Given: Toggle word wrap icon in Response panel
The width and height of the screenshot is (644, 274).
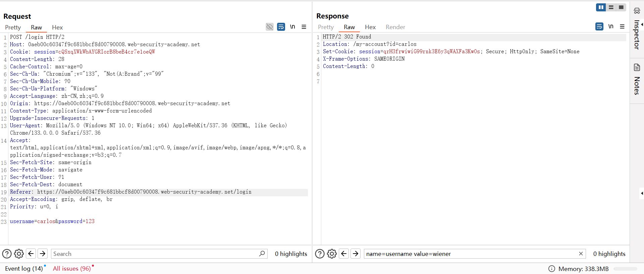Looking at the screenshot, I should point(599,26).
